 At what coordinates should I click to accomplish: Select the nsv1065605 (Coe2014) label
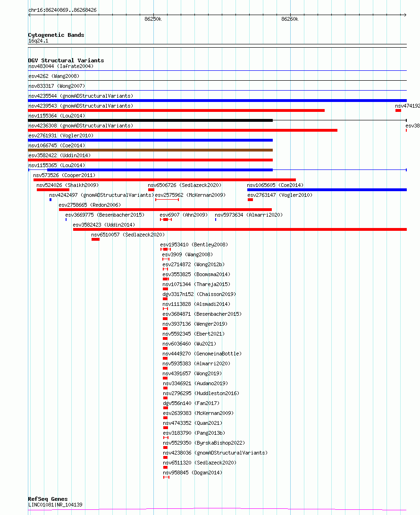[x=275, y=185]
